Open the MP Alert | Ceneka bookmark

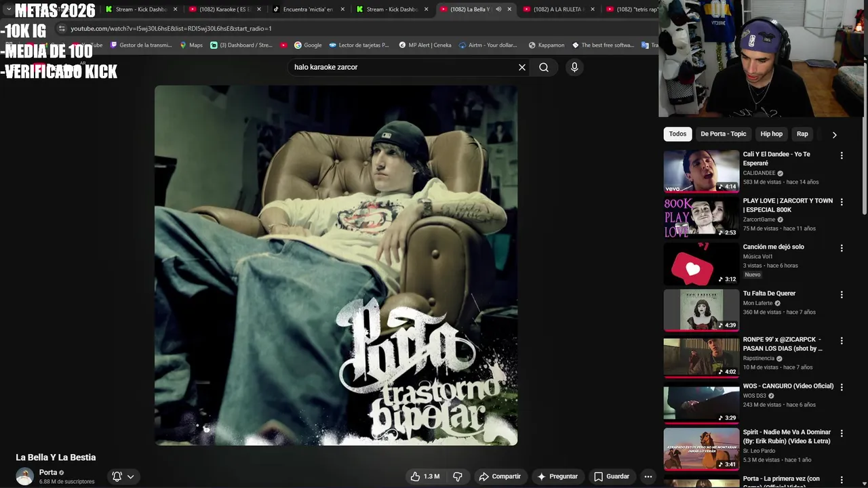[425, 45]
